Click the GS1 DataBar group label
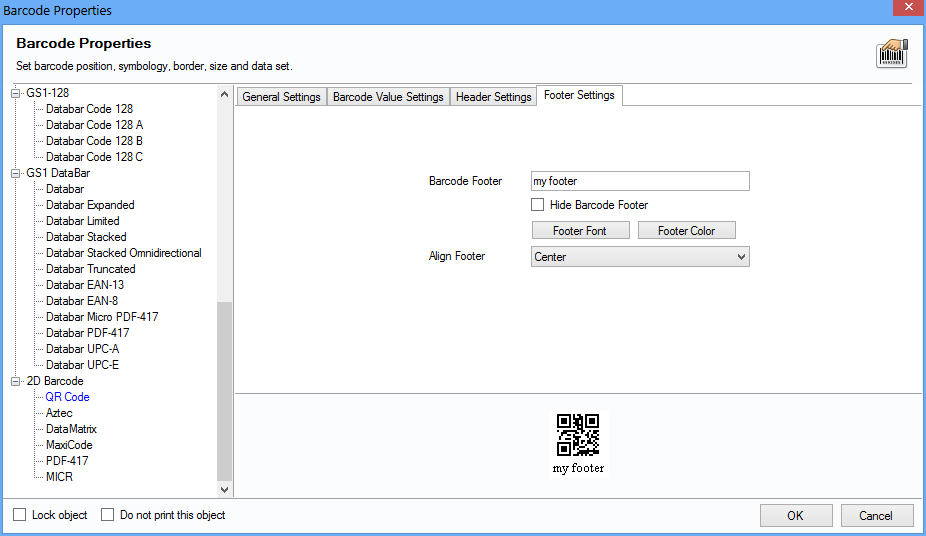926x536 pixels. point(58,173)
